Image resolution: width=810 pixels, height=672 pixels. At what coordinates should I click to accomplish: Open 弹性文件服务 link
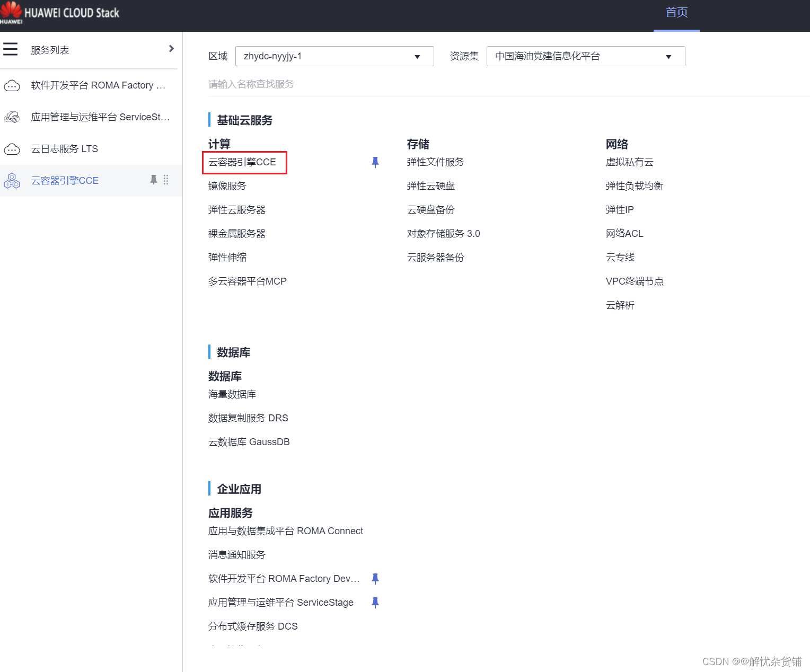436,162
